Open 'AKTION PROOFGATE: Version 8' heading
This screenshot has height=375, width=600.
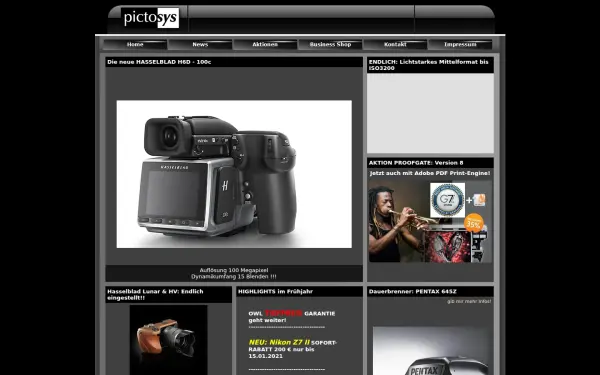(x=416, y=163)
